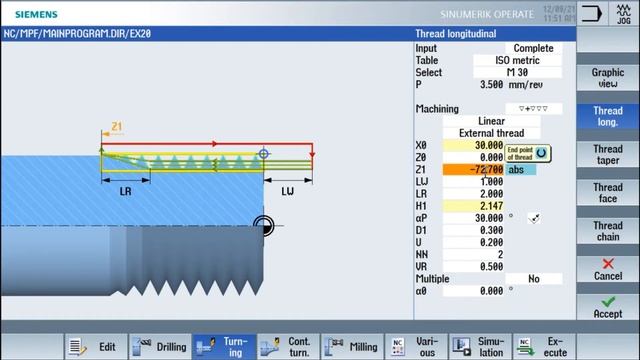Screen dimensions: 640x360
Task: Click the LR field 2.000
Action: 473,194
